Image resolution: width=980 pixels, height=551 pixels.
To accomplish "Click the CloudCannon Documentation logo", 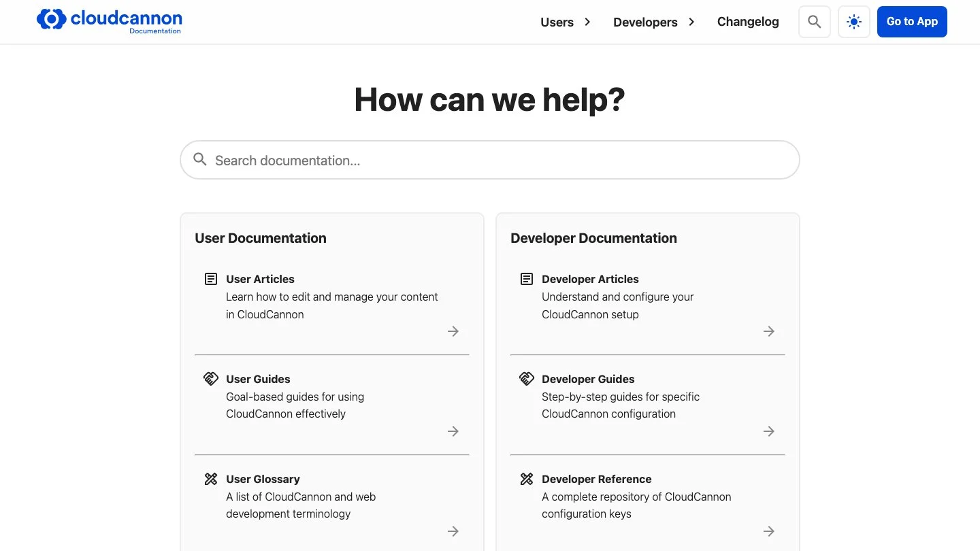I will pos(110,21).
